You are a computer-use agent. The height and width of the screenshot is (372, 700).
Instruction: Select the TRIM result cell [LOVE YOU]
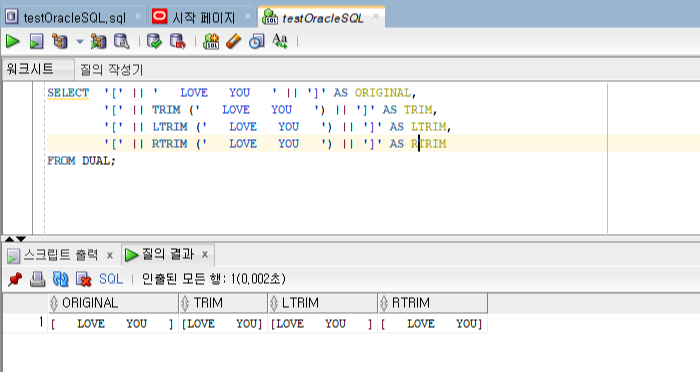pos(223,323)
